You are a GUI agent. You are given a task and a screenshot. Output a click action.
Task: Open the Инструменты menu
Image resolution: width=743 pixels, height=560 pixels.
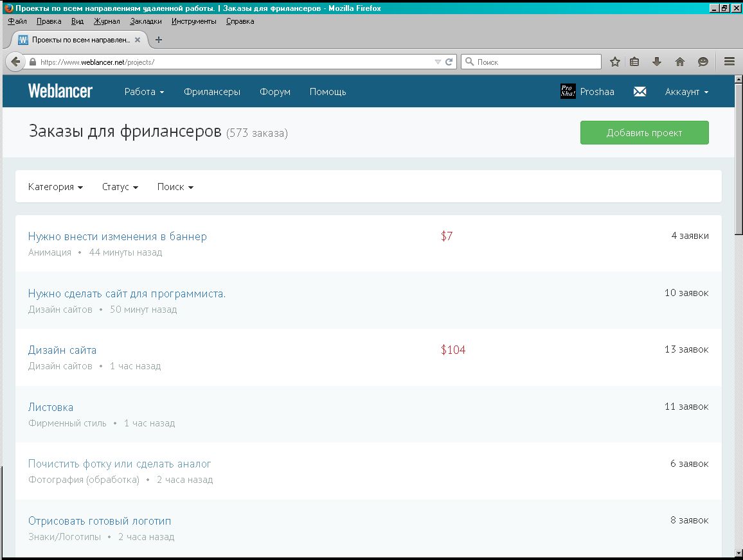click(194, 21)
